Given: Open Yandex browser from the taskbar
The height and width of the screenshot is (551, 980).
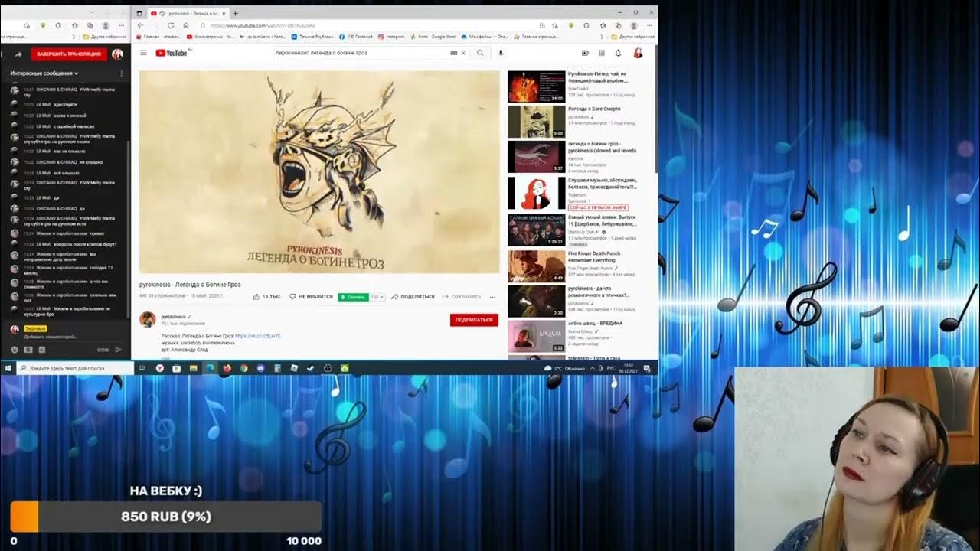Looking at the screenshot, I should coord(159,368).
